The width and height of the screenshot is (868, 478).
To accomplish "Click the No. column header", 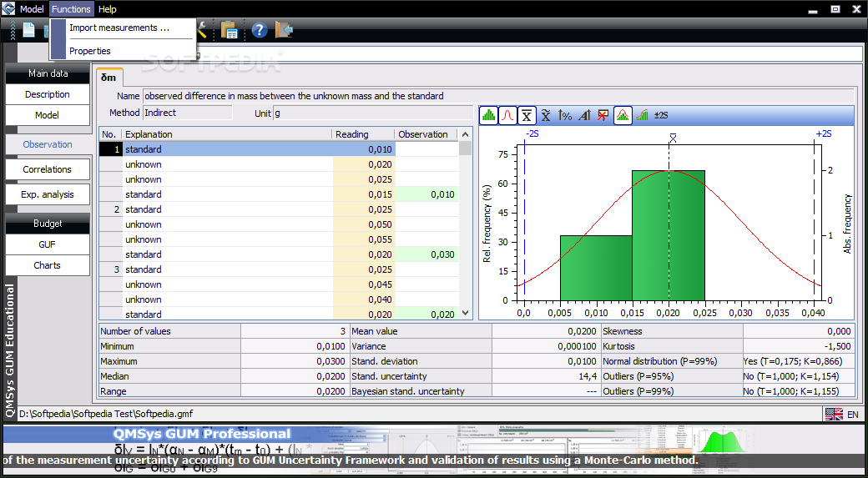I will point(111,134).
